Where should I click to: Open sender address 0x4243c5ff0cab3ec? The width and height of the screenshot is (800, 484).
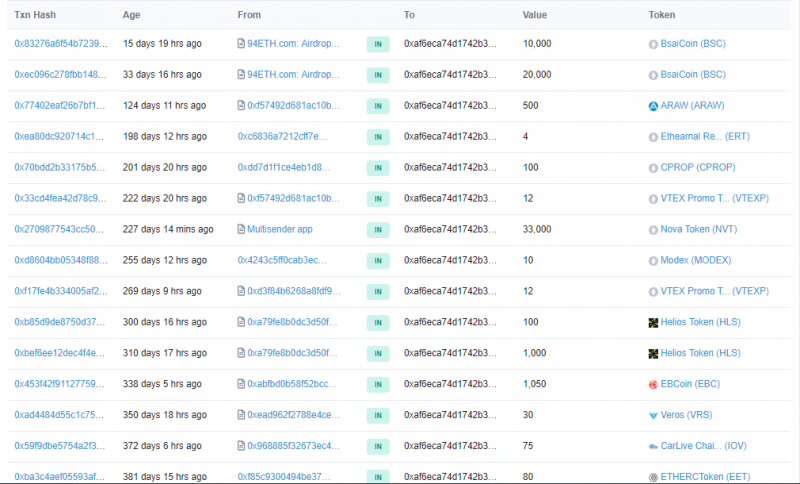coord(282,260)
